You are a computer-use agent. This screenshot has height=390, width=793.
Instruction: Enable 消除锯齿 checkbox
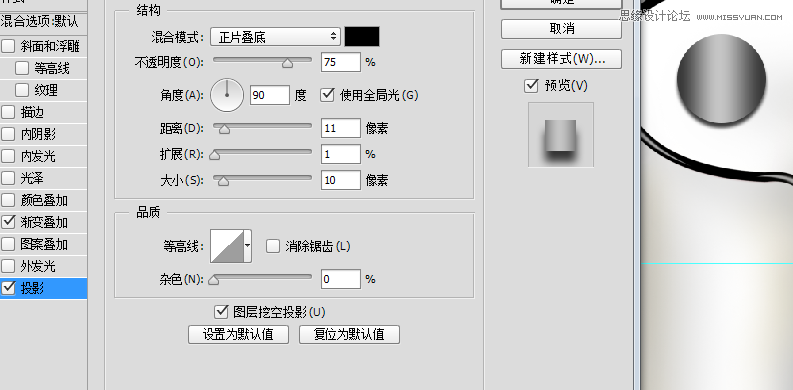click(273, 246)
